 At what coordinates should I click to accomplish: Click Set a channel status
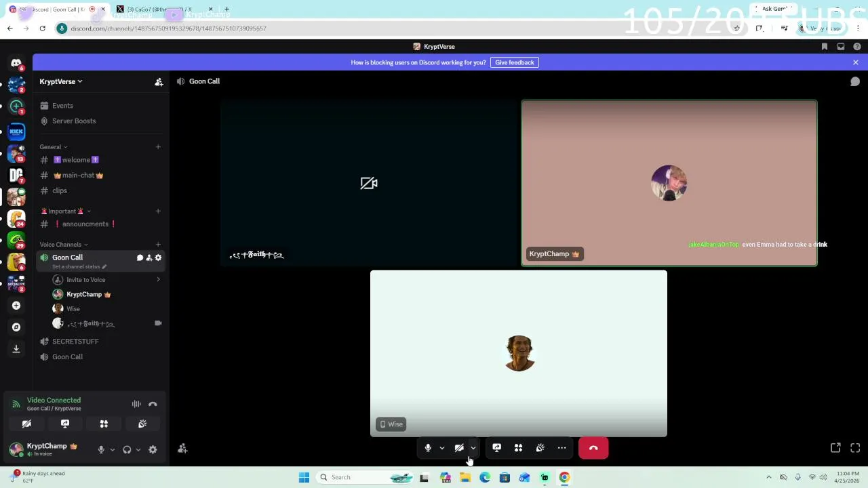click(x=79, y=267)
